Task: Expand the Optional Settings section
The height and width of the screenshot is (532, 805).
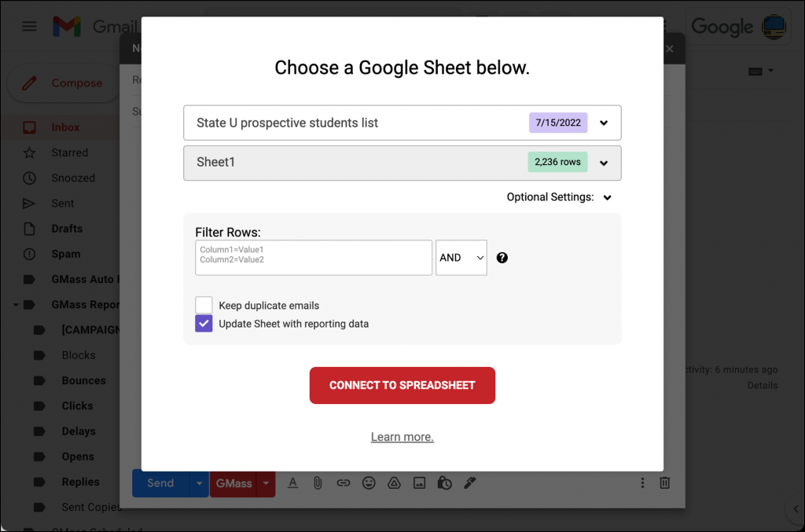Action: 606,197
